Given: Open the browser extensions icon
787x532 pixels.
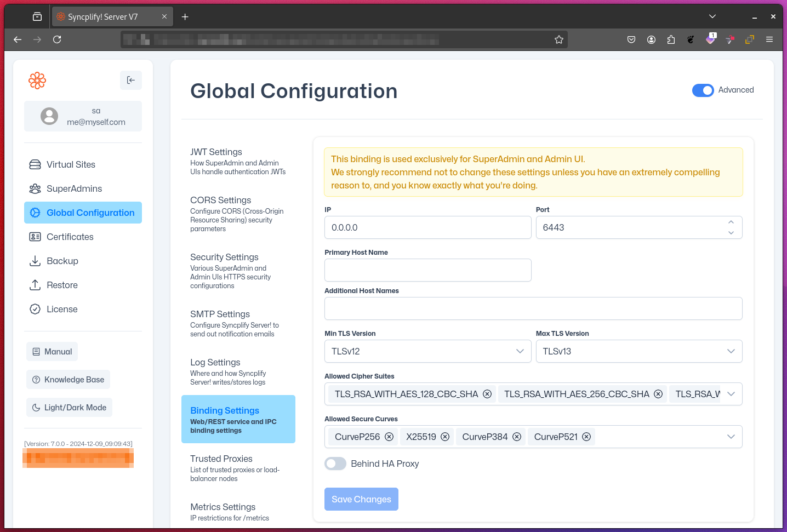Looking at the screenshot, I should (671, 39).
